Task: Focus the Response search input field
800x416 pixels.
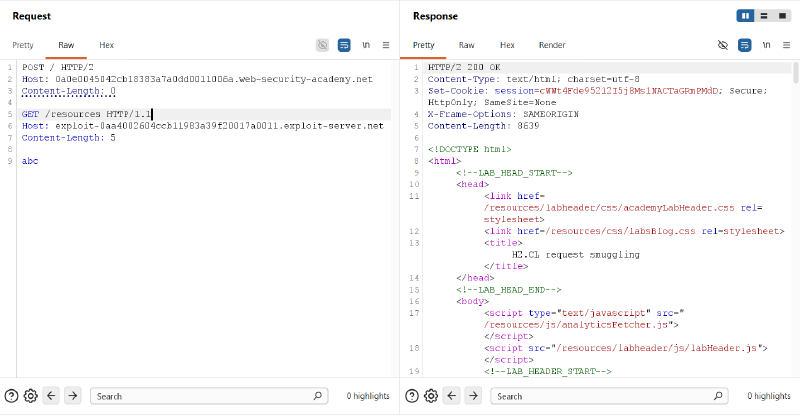Action: click(x=610, y=396)
